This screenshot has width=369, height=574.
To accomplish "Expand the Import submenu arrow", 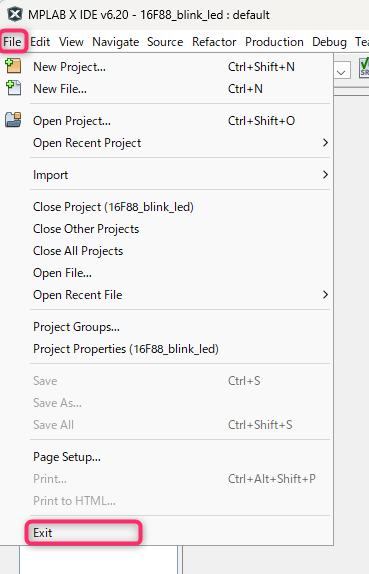I will click(x=325, y=175).
